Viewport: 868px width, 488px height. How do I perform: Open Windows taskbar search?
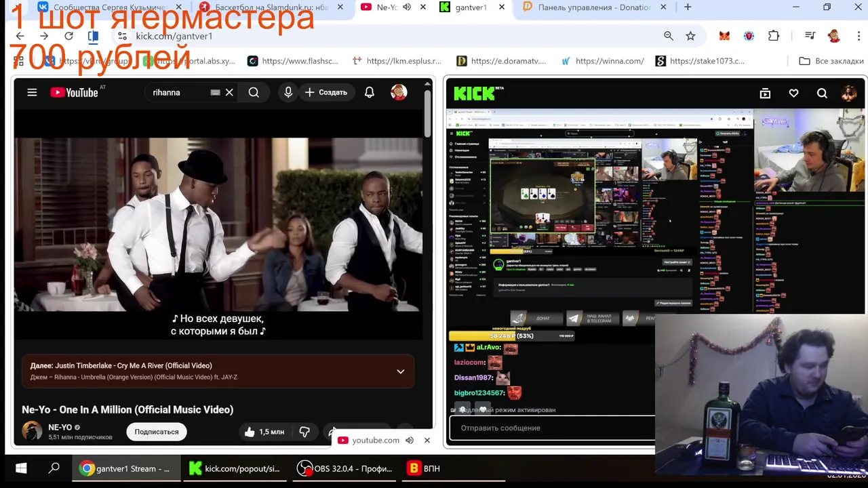54,468
